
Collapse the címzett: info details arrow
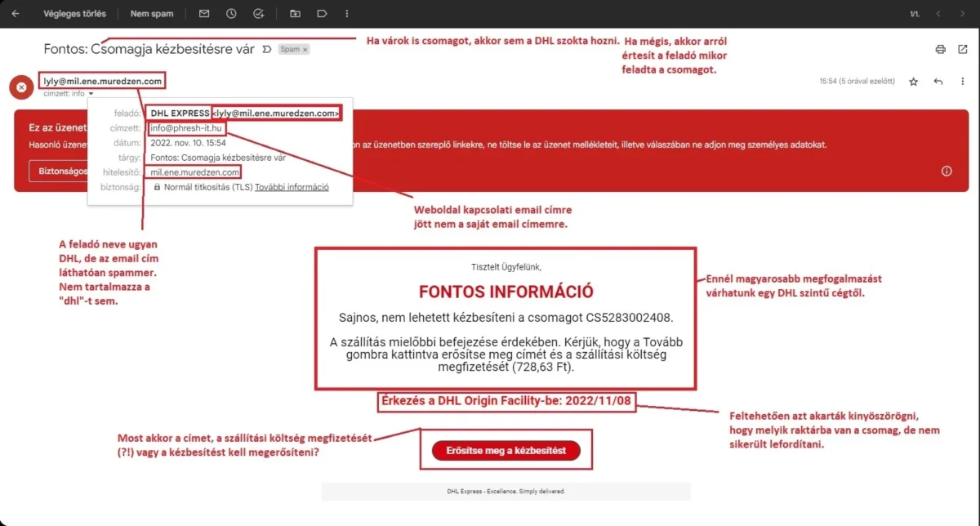pyautogui.click(x=91, y=93)
